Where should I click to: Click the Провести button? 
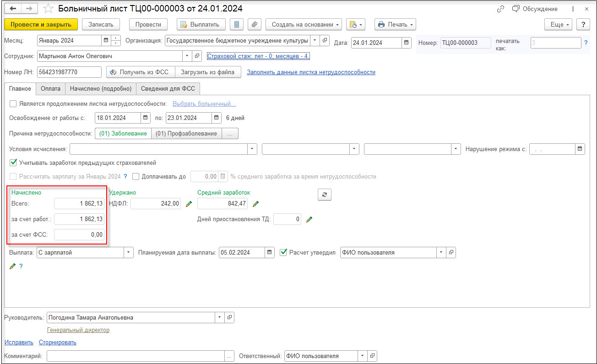(x=148, y=24)
